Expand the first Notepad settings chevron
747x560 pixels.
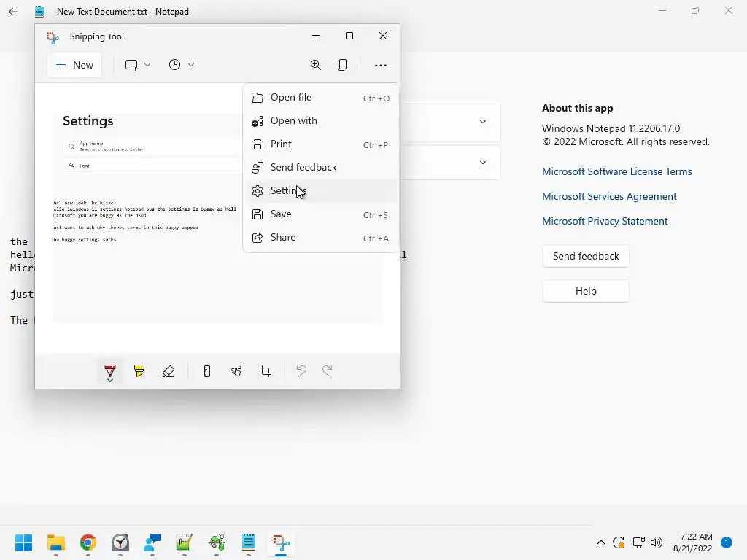click(x=483, y=122)
